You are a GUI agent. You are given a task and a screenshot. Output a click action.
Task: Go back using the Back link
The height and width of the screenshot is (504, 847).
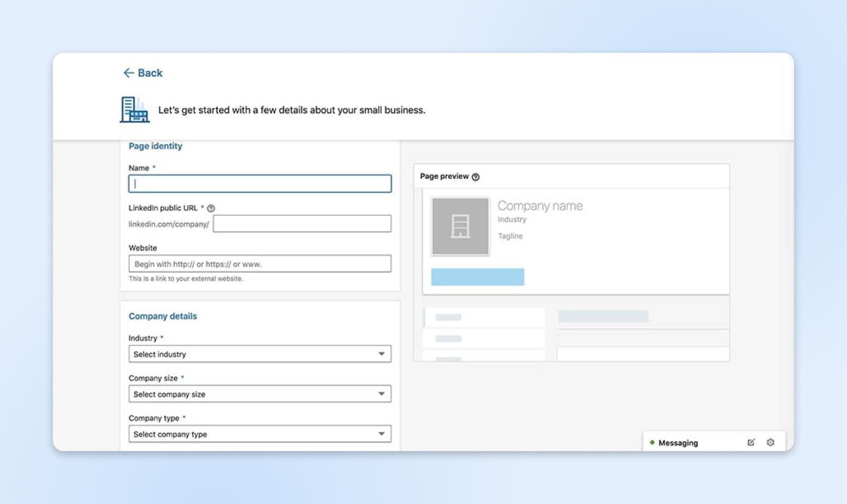[150, 73]
